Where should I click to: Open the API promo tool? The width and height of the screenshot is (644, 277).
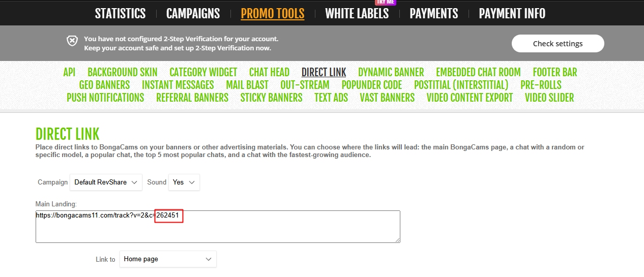click(69, 72)
